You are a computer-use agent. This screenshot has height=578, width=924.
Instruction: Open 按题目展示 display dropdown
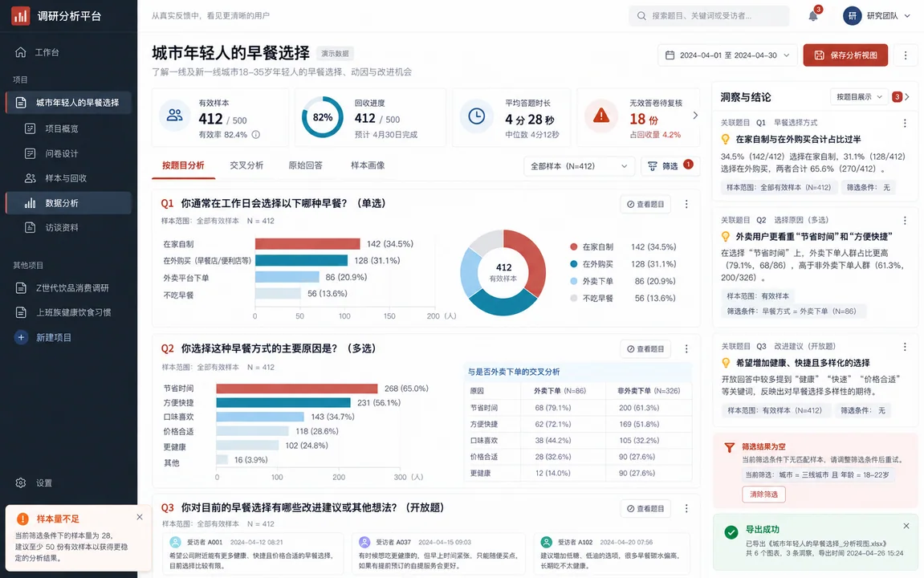(860, 96)
